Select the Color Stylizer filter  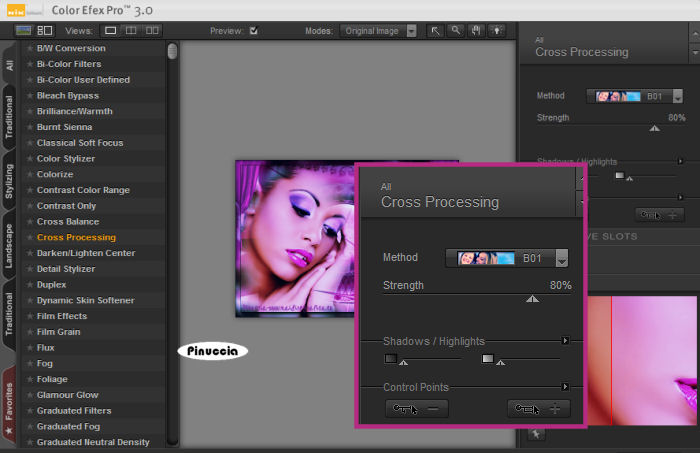click(x=66, y=158)
